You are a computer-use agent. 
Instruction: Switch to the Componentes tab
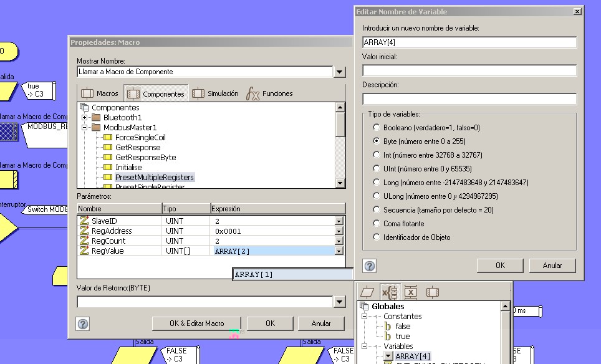coord(156,93)
